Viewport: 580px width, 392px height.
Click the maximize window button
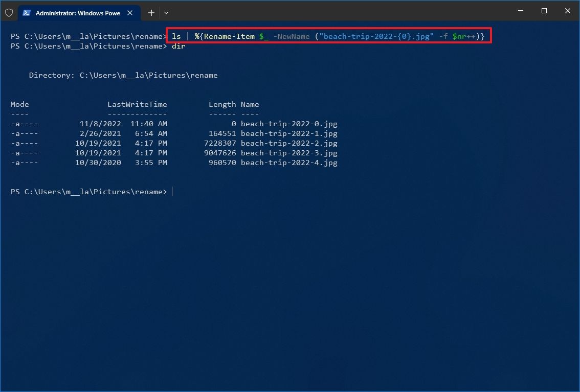(544, 11)
